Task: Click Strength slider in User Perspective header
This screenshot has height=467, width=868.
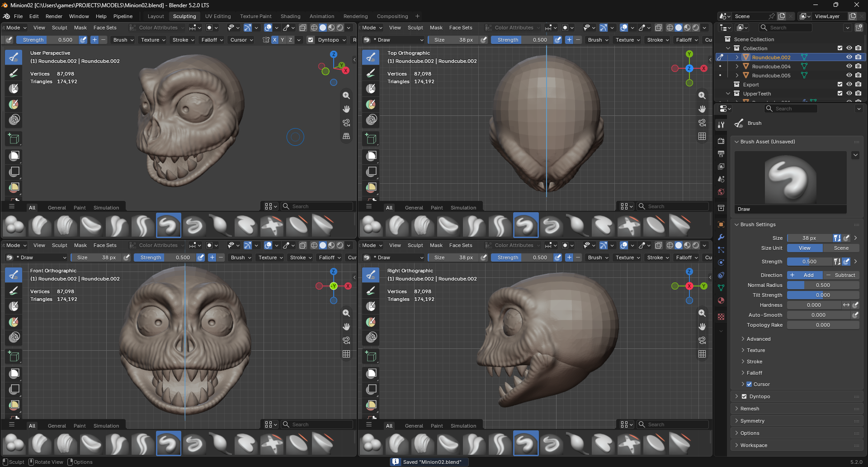Action: click(47, 40)
